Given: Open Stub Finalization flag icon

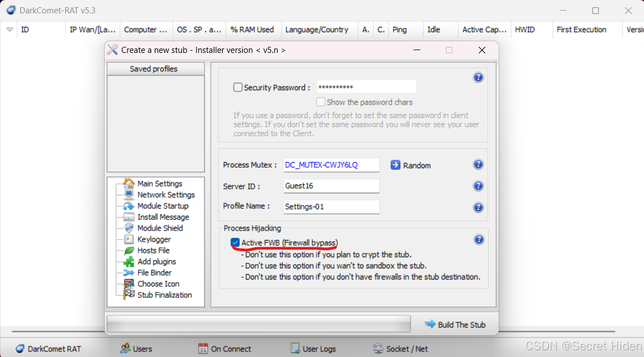Looking at the screenshot, I should point(129,294).
